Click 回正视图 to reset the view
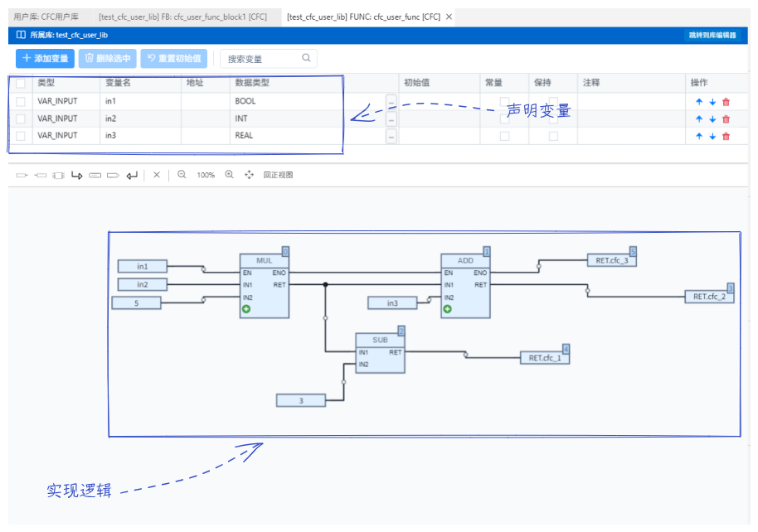The image size is (758, 532). point(278,175)
